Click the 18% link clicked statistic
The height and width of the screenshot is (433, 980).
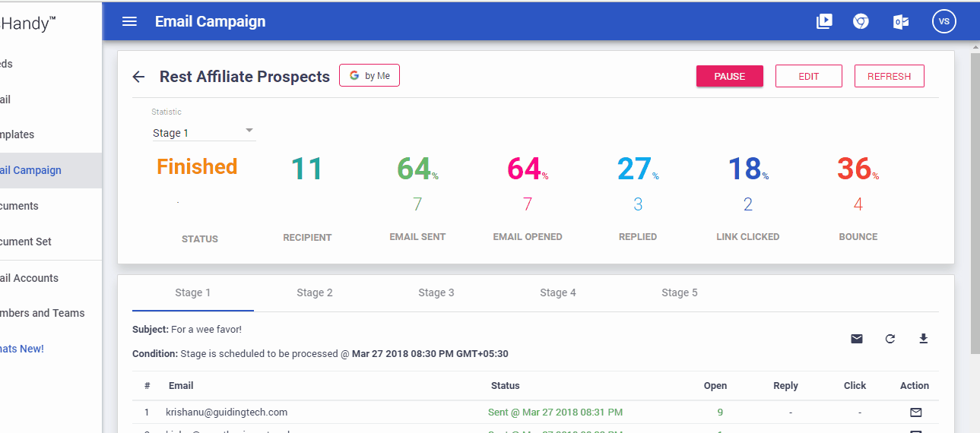(748, 169)
